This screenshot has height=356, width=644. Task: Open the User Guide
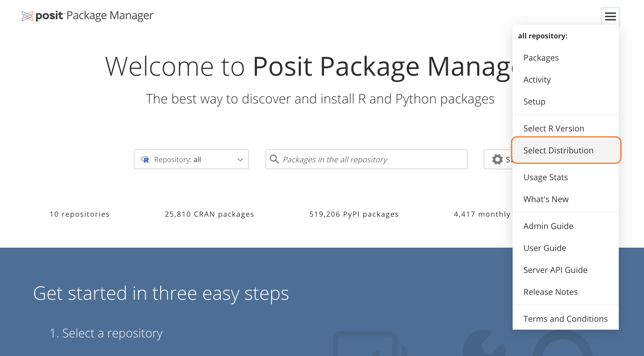coord(544,248)
